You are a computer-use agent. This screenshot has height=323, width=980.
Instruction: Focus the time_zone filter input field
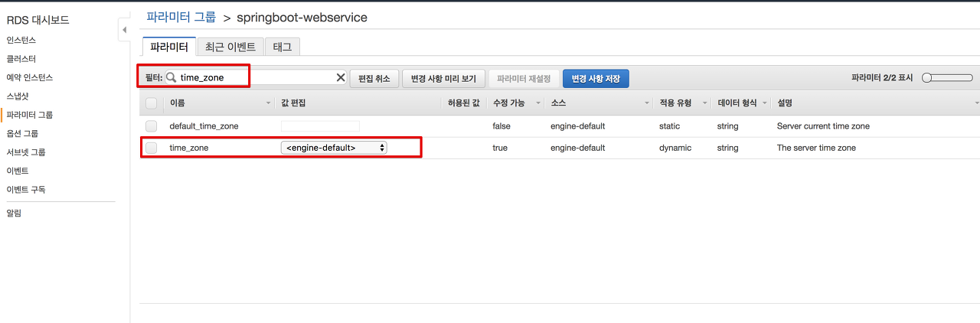[x=256, y=77]
